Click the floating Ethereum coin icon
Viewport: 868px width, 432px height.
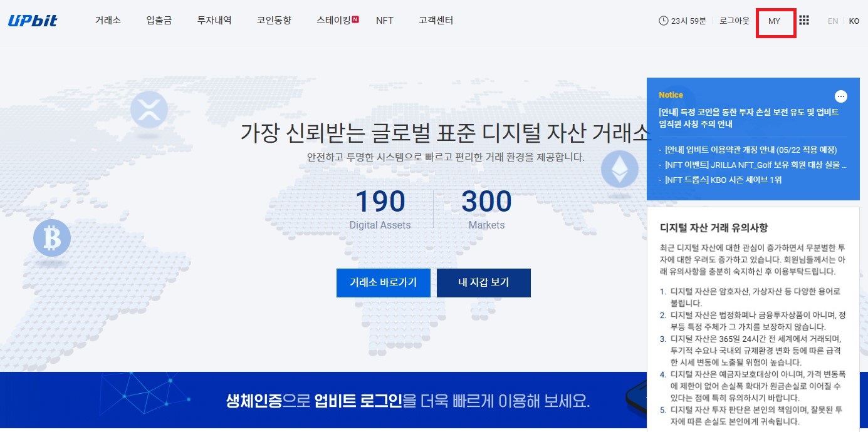tap(619, 168)
